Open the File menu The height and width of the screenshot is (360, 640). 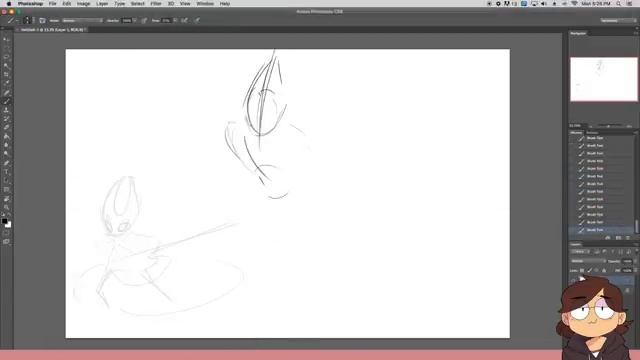click(53, 4)
